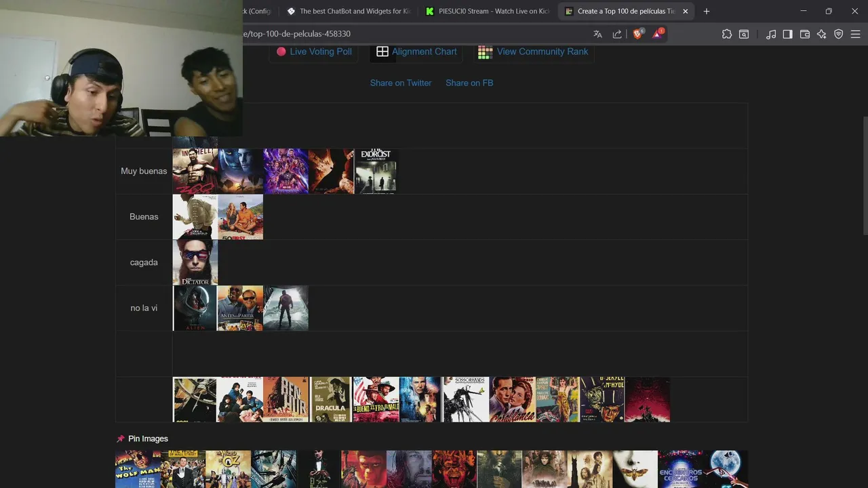868x488 pixels.
Task: Select the E.T. moon poster
Action: tap(726, 469)
